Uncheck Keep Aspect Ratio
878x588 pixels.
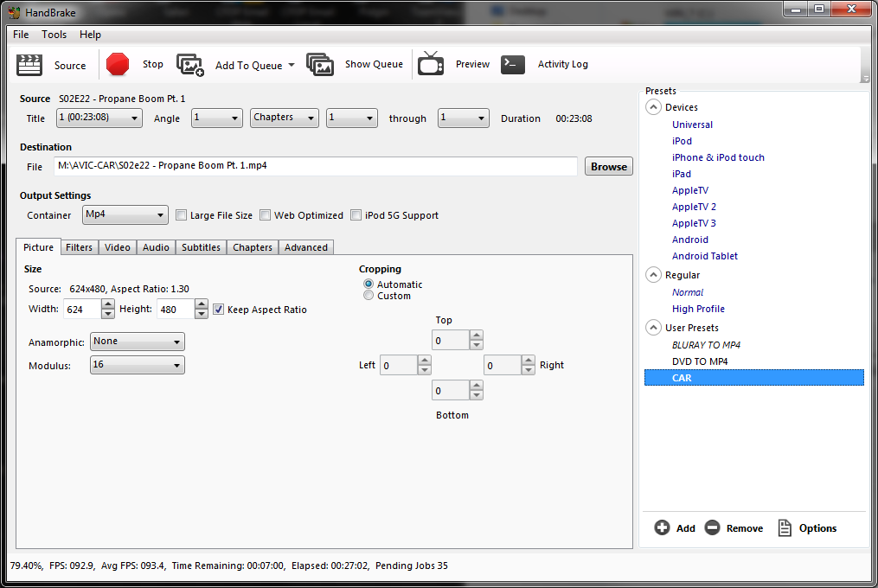point(219,309)
